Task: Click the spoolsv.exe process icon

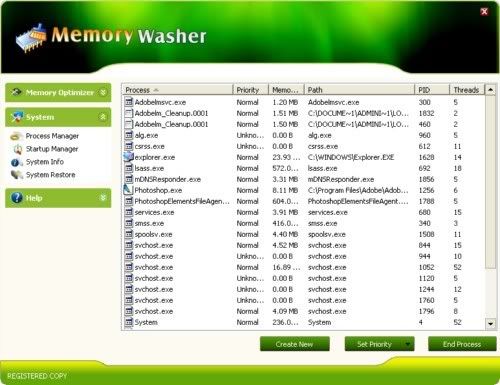Action: pos(129,234)
